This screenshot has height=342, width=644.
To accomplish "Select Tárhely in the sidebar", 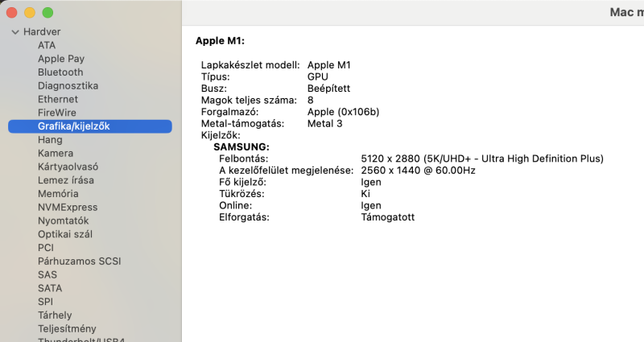I will (55, 315).
